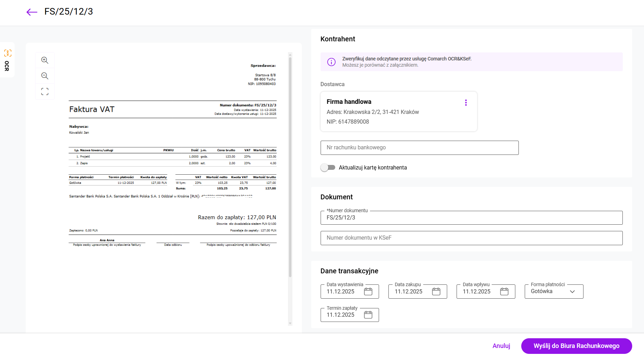The width and height of the screenshot is (644, 357).
Task: Zoom out of the invoice preview
Action: (x=45, y=76)
